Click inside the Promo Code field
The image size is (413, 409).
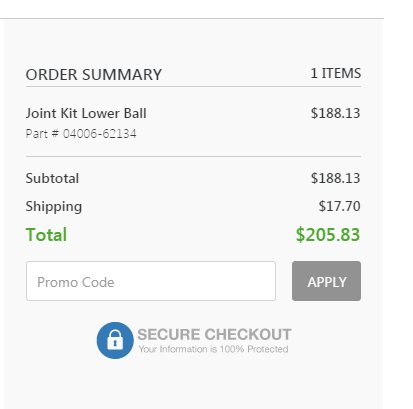[151, 281]
